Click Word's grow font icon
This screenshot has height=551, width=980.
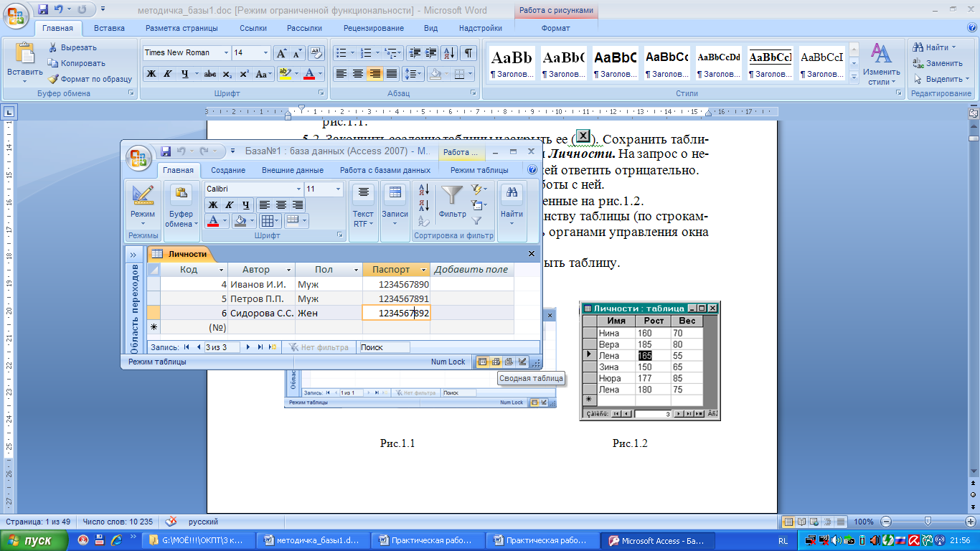coord(282,53)
